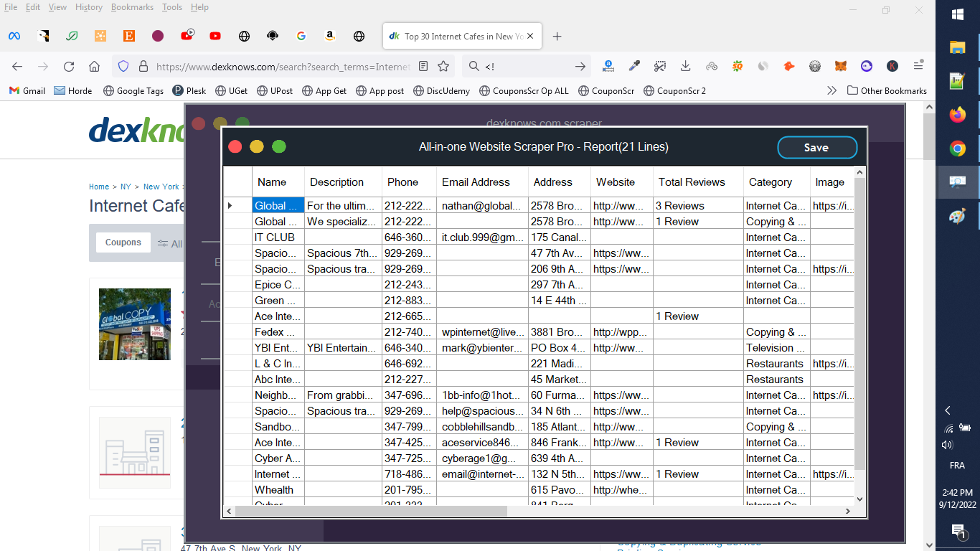The image size is (980, 551).
Task: Toggle tracking protection shield
Action: point(123,66)
